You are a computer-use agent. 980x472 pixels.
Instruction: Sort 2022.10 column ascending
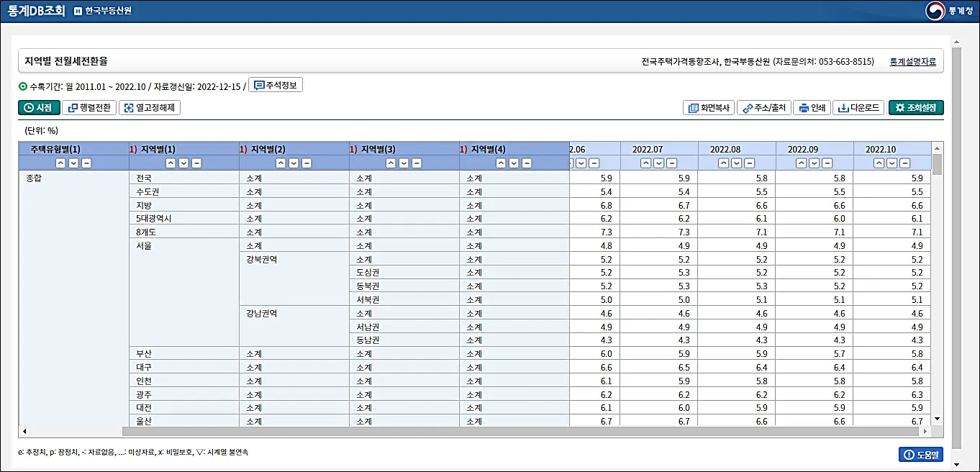click(879, 163)
